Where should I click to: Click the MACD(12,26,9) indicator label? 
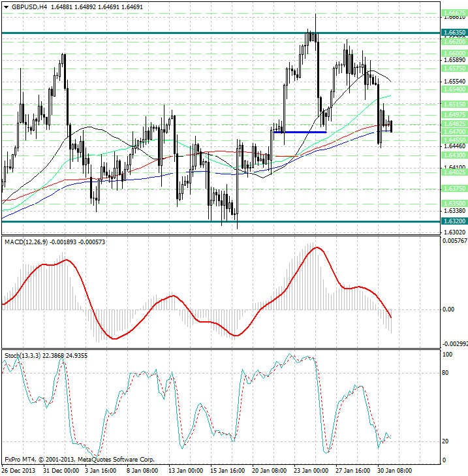pyautogui.click(x=27, y=242)
